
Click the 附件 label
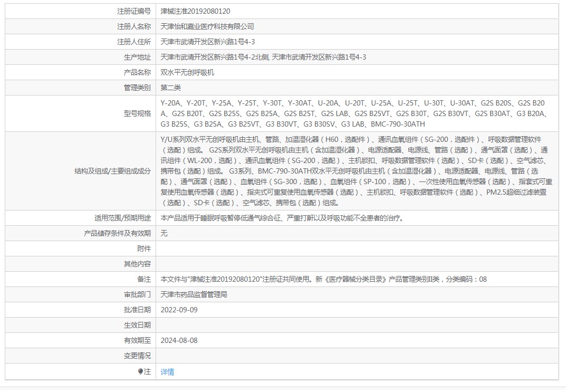tap(144, 248)
